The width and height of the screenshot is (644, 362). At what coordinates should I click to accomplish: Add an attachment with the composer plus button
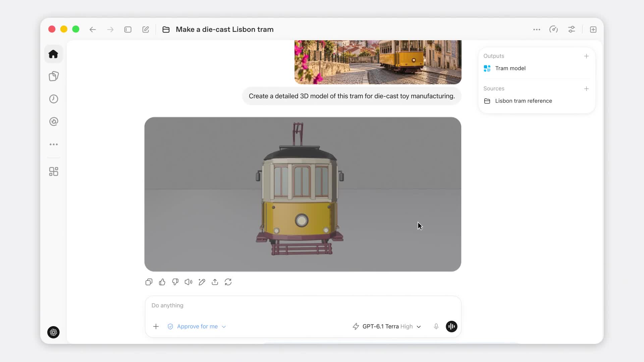156,326
